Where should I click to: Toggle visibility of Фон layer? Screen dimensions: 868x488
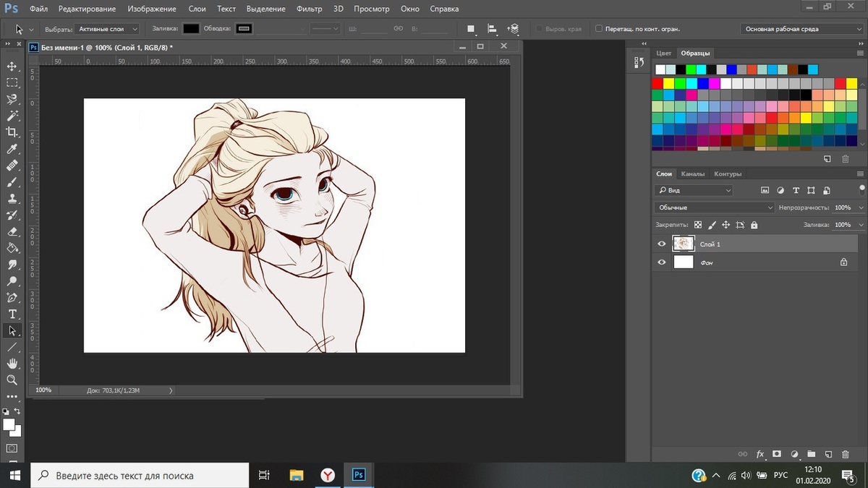point(661,262)
